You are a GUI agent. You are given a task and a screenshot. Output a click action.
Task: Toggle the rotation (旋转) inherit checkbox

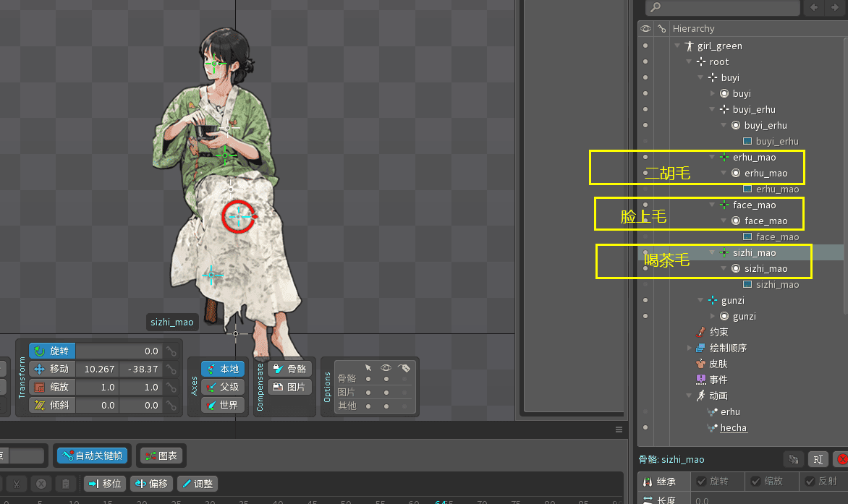(x=701, y=481)
